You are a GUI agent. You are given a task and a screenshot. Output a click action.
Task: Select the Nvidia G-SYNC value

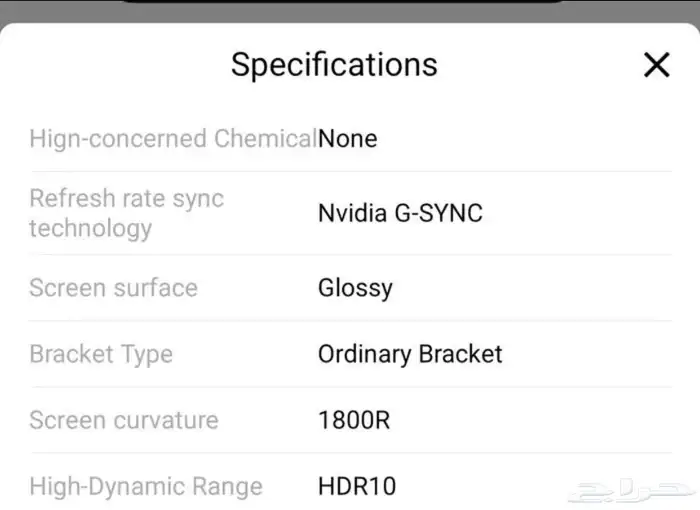400,213
